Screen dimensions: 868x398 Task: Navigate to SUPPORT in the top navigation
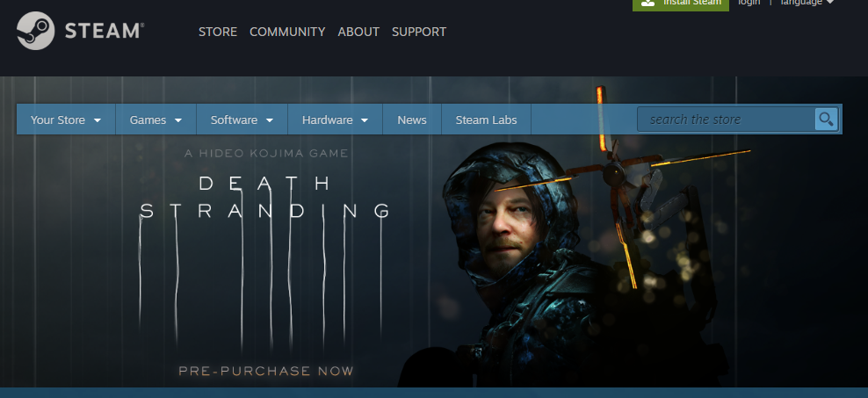pos(419,32)
